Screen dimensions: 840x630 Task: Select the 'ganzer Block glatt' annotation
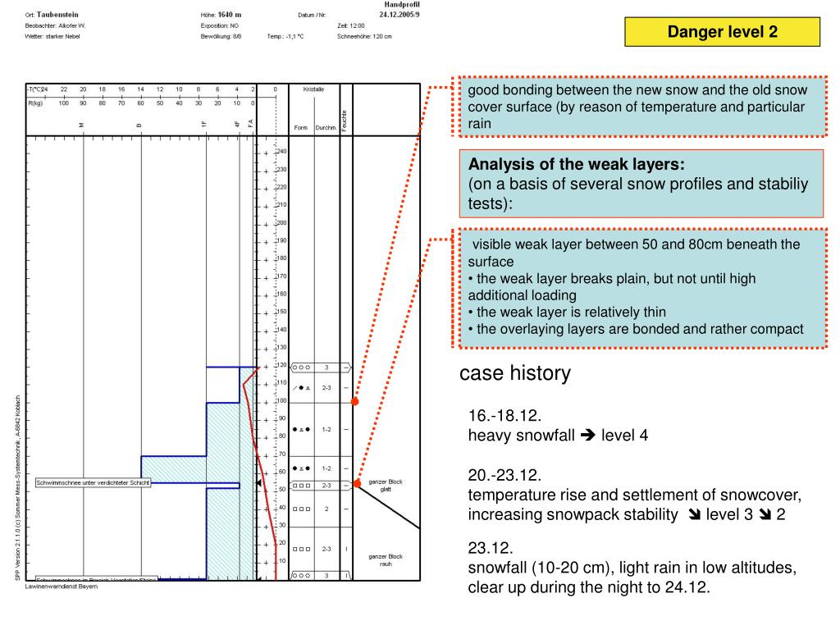click(386, 486)
